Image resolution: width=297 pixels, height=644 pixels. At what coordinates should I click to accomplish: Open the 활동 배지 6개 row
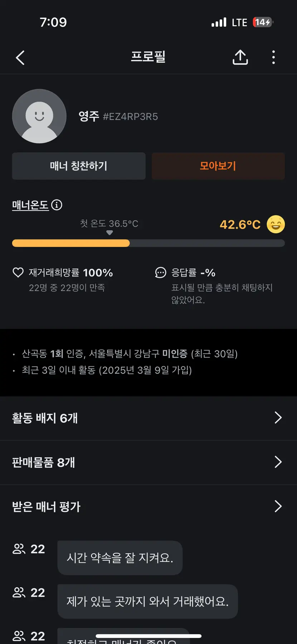pos(45,418)
